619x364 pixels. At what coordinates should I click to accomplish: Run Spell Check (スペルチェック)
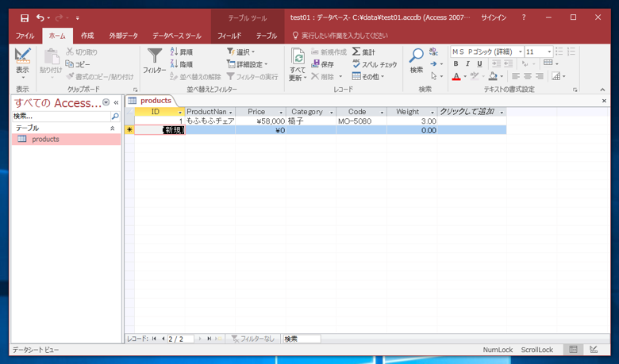tap(375, 64)
